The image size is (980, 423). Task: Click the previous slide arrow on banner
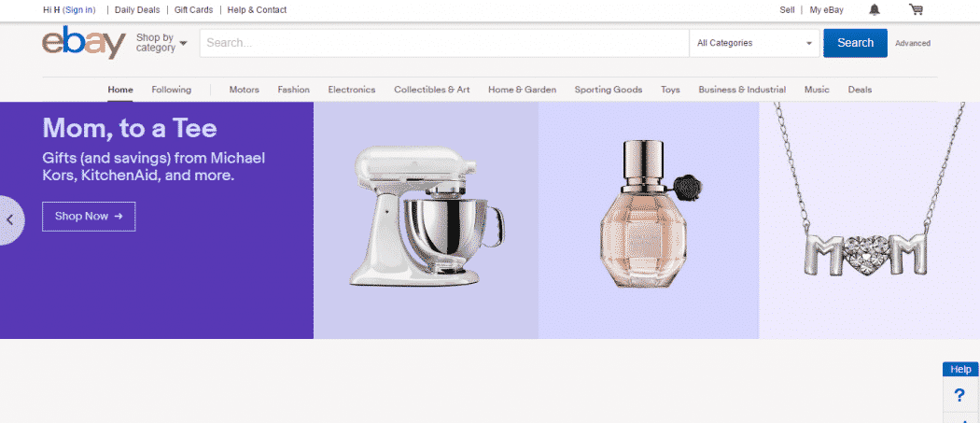(10, 219)
